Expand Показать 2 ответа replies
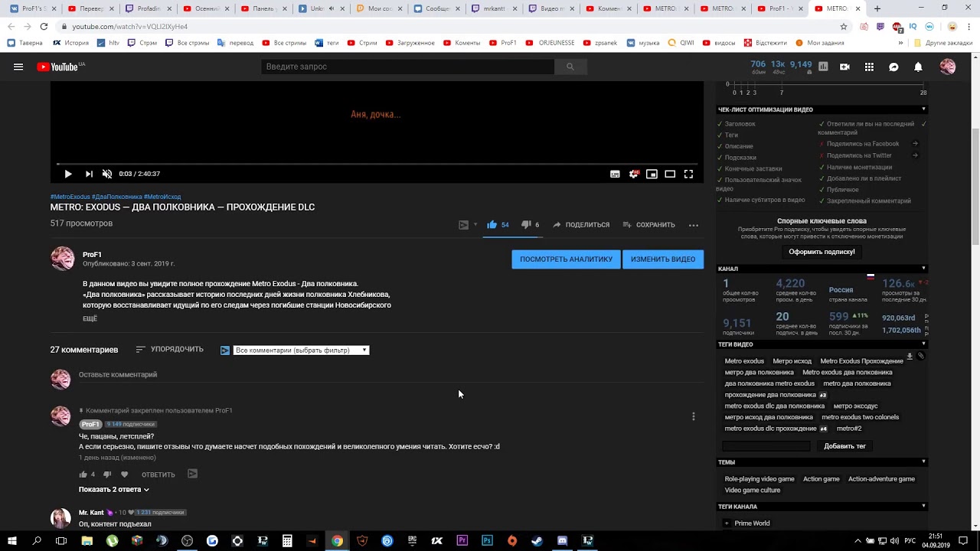The width and height of the screenshot is (980, 551). click(x=113, y=490)
